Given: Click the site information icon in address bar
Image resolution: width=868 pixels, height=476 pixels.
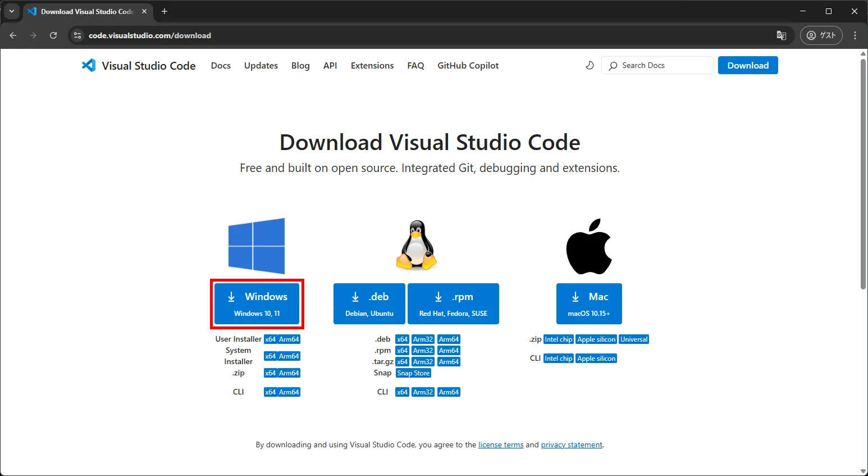Looking at the screenshot, I should point(77,35).
